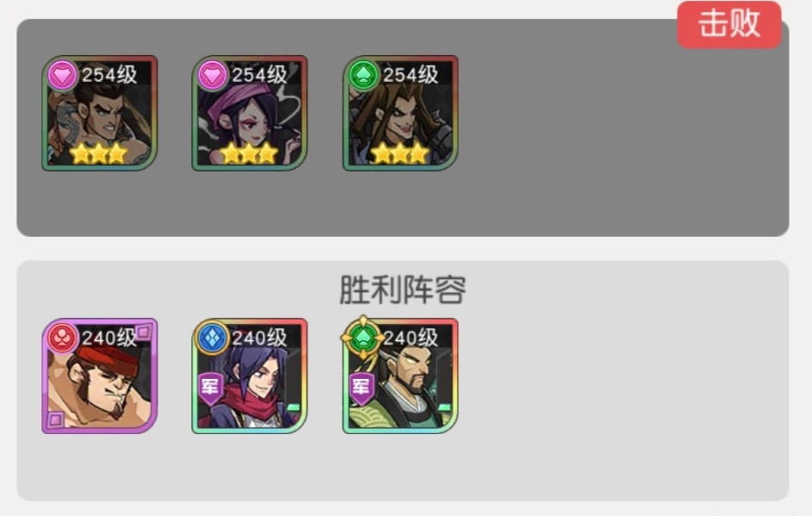Click three stars on bandana woman card
Viewport: 812px width, 516px height.
(249, 153)
